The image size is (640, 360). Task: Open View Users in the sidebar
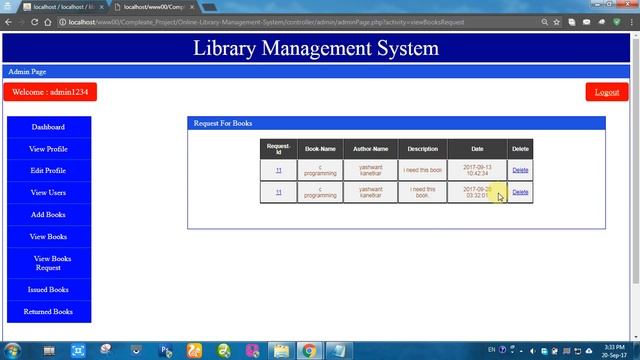coord(49,193)
